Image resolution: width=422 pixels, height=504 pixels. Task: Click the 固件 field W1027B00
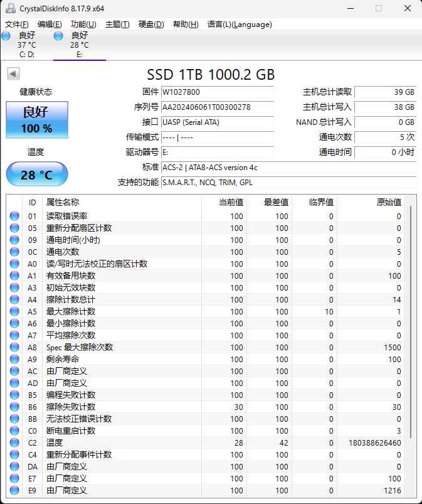pos(217,92)
